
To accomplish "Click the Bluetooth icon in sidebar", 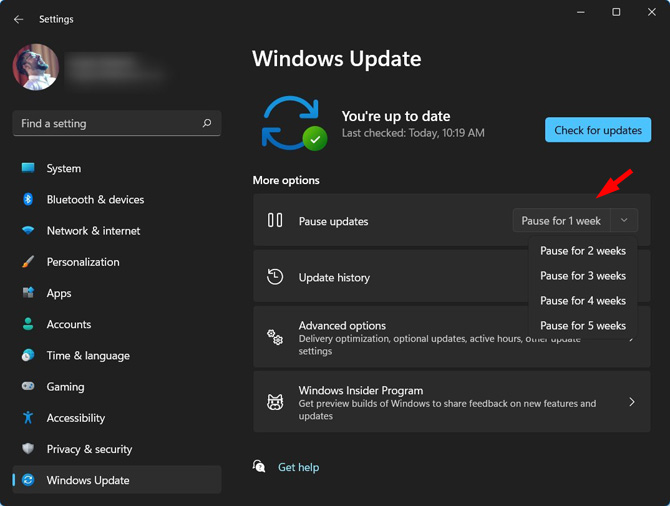I will 28,199.
